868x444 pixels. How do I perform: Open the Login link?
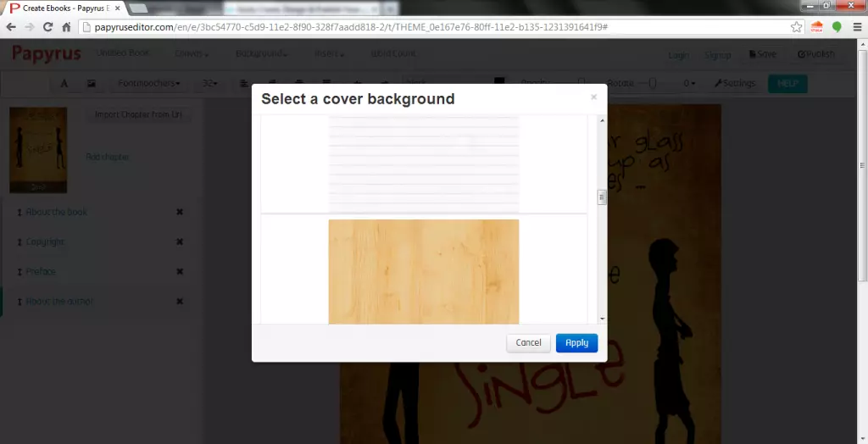[678, 55]
